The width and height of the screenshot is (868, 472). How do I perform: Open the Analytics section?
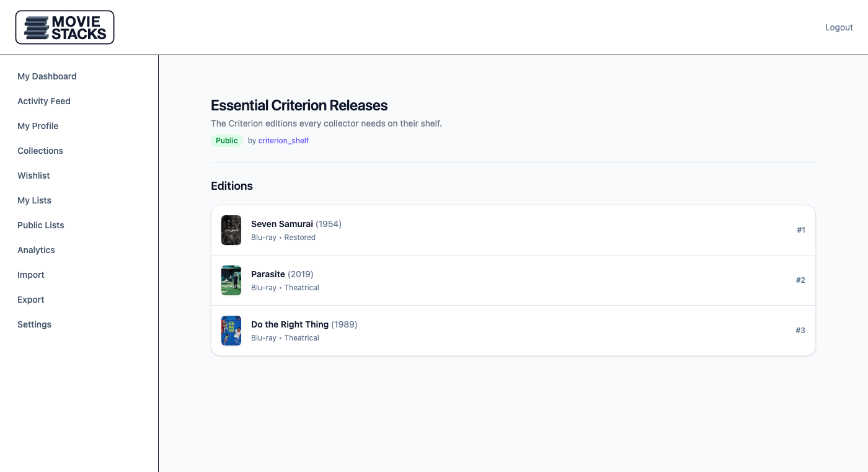tap(36, 250)
